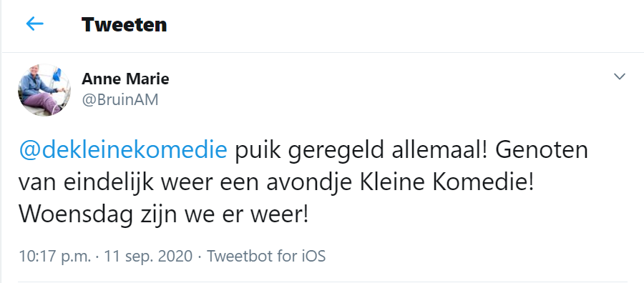This screenshot has width=644, height=283.
Task: Click the Tweeten header title
Action: click(x=124, y=24)
